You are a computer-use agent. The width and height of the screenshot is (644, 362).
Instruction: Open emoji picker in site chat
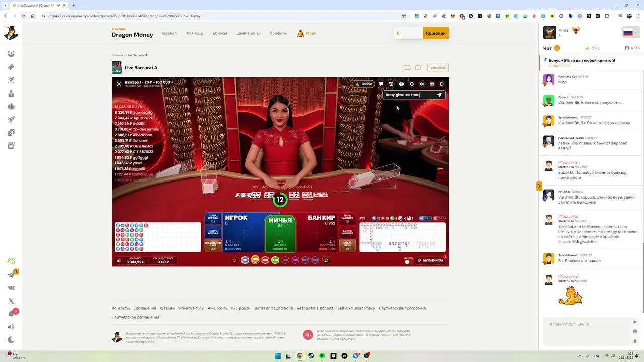click(x=635, y=332)
